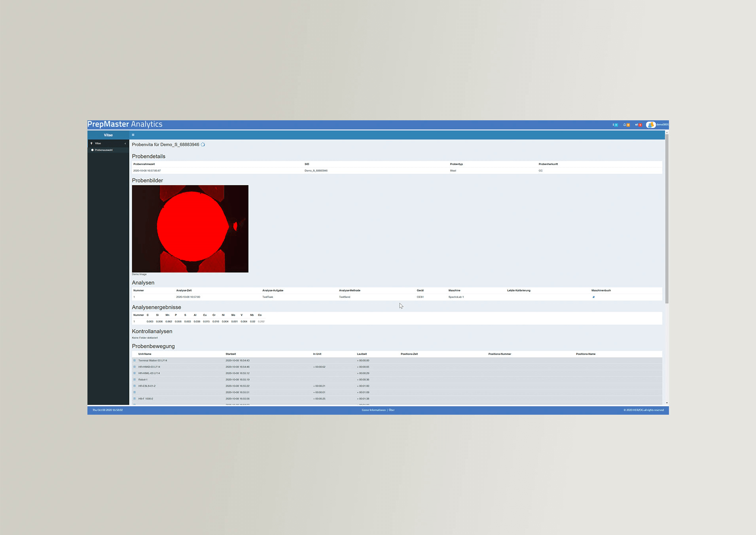The image size is (756, 535).
Task: Click the Vitae sidebar header tab
Action: coord(108,135)
